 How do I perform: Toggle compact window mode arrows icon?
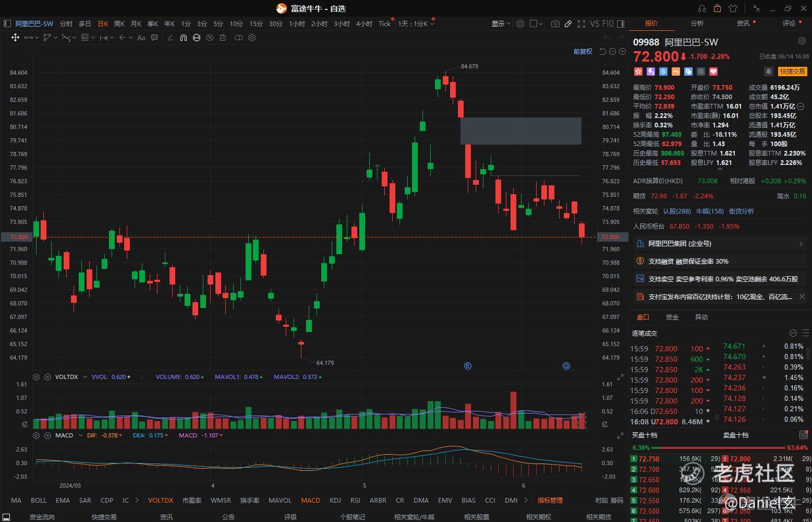click(756, 8)
